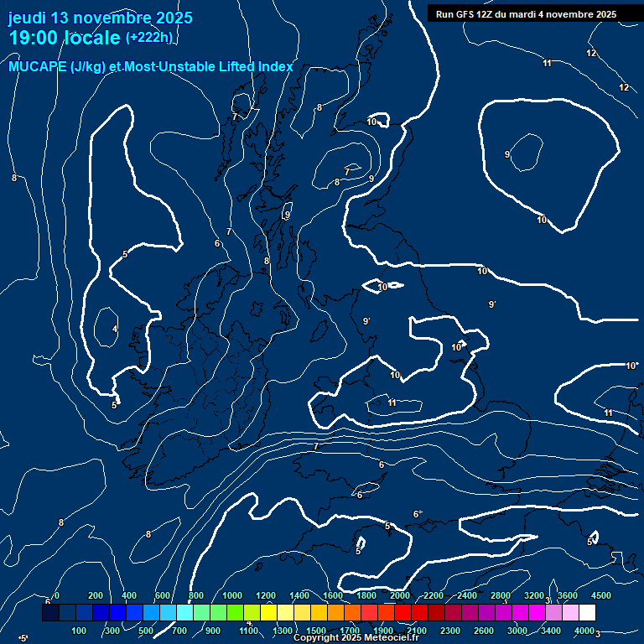Click the bright cyan legend color swatch
This screenshot has height=644, width=644.
(184, 612)
